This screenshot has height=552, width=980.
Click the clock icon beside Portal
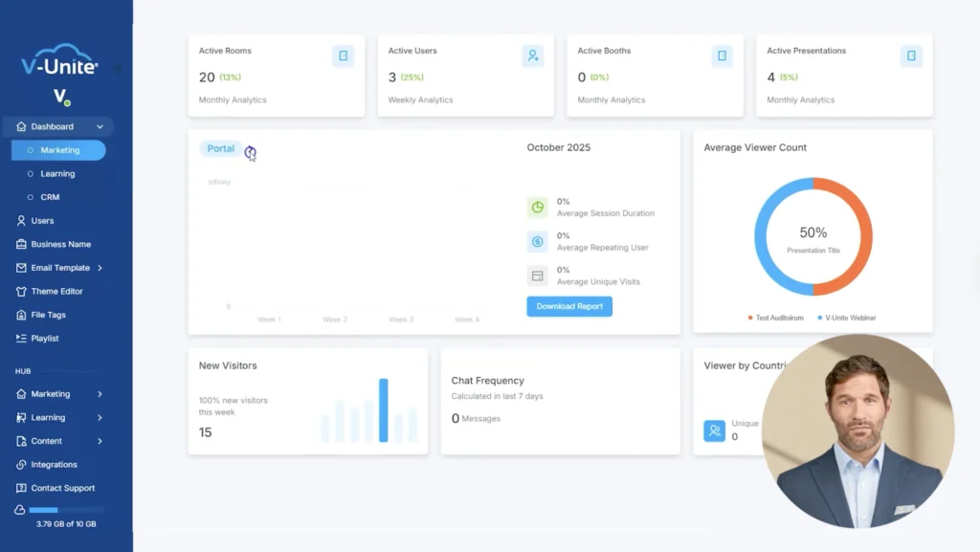(x=250, y=152)
